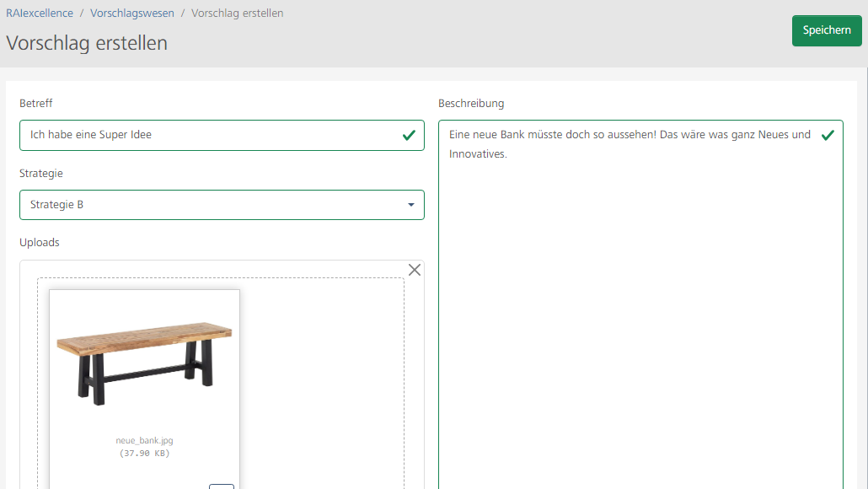Click the X icon in Uploads box

414,270
